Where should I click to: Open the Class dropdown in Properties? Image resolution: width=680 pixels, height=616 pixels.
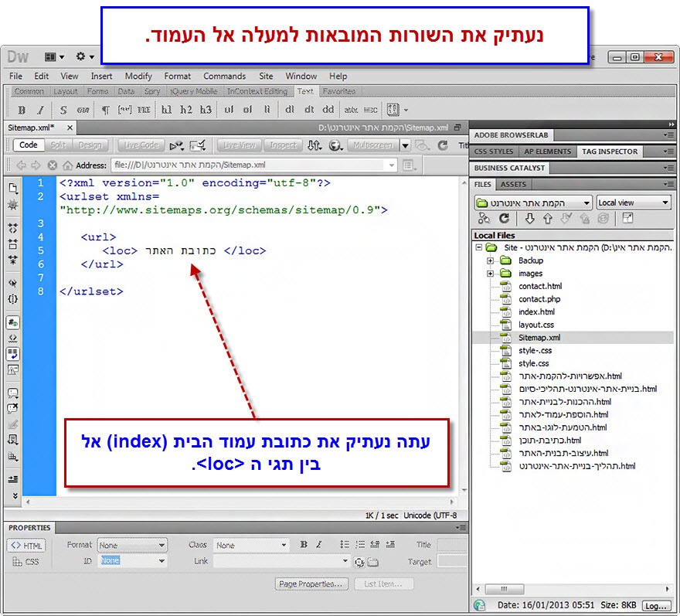tap(252, 545)
